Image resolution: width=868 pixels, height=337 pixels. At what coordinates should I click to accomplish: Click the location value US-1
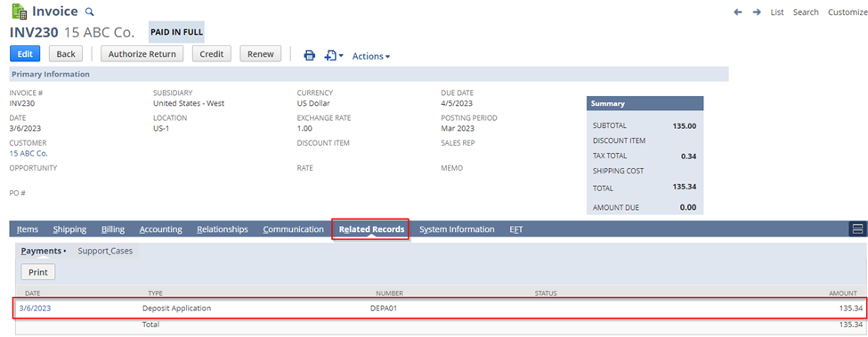point(161,128)
